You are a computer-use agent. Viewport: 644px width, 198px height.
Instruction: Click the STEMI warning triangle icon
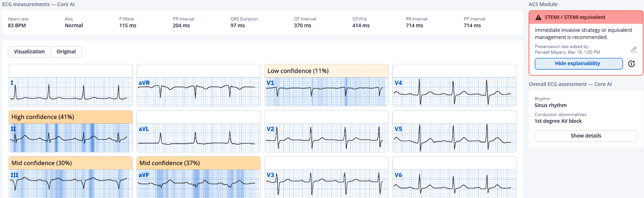point(538,17)
